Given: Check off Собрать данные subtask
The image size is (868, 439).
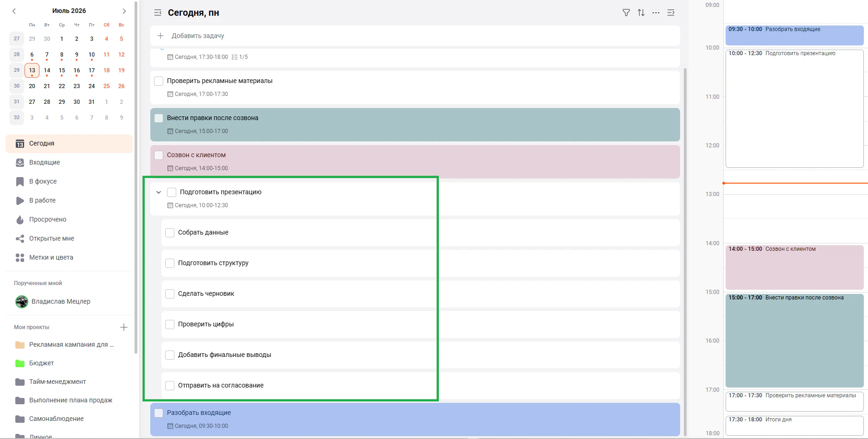Looking at the screenshot, I should [x=170, y=232].
